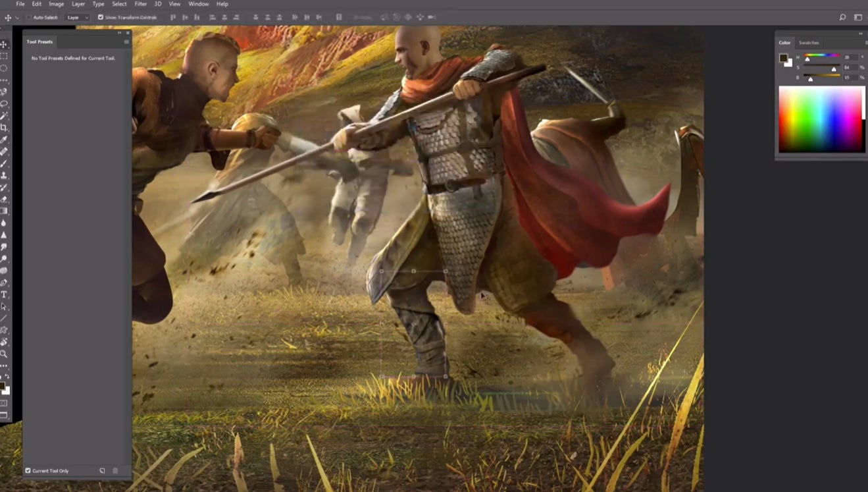Click the Hue slider in Color panel
The height and width of the screenshot is (492, 868).
point(821,58)
